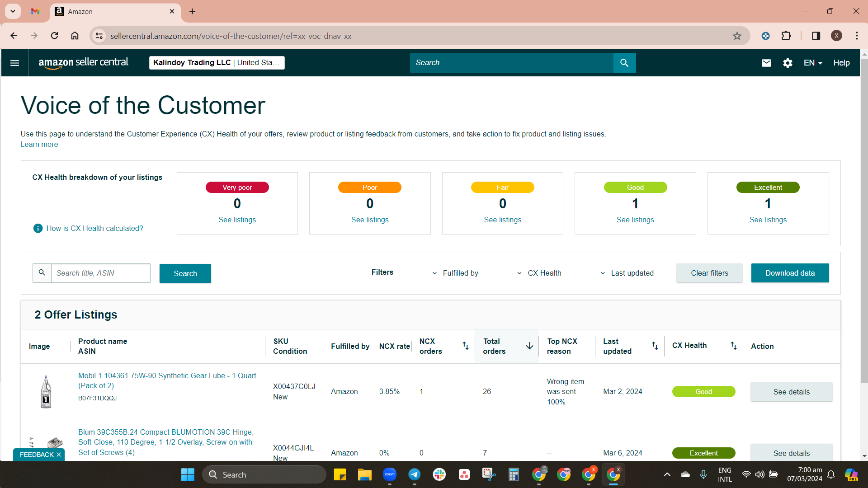Expand the Last updated filter dropdown
The width and height of the screenshot is (868, 488).
(627, 273)
